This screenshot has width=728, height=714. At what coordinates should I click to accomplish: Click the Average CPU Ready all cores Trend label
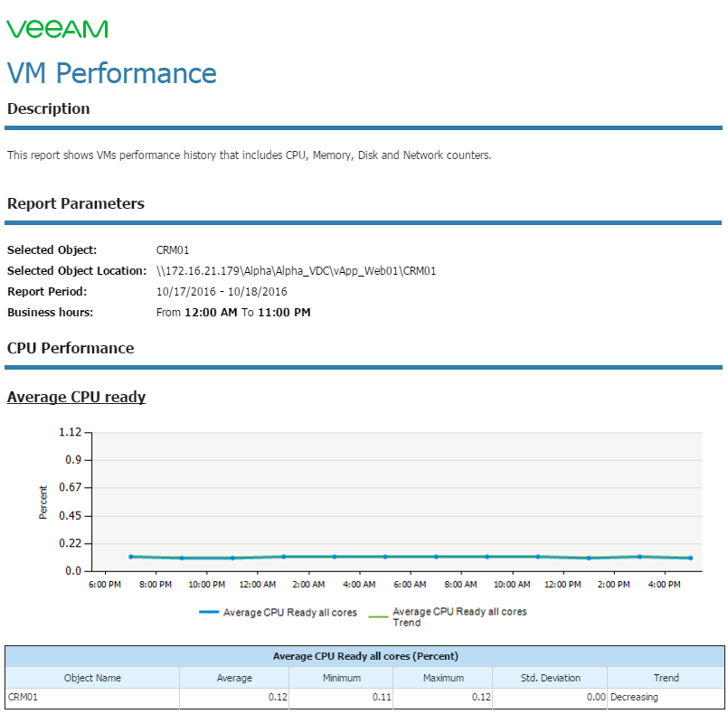pos(459,617)
